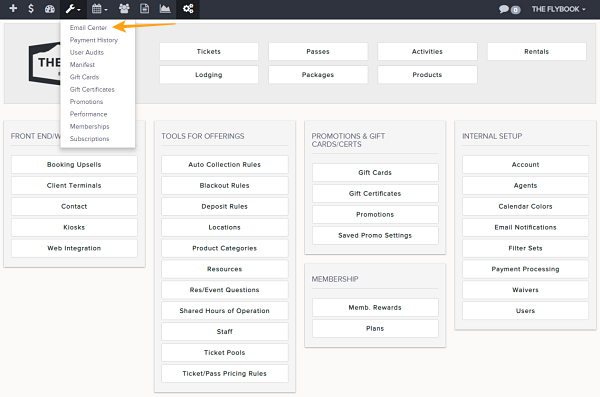Choose User Audits from the menu
Image resolution: width=600 pixels, height=397 pixels.
(86, 52)
